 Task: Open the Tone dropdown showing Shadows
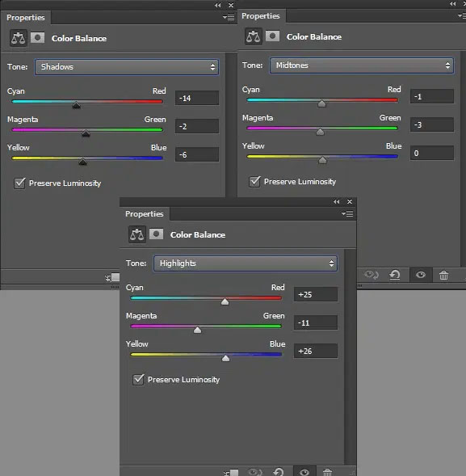127,67
